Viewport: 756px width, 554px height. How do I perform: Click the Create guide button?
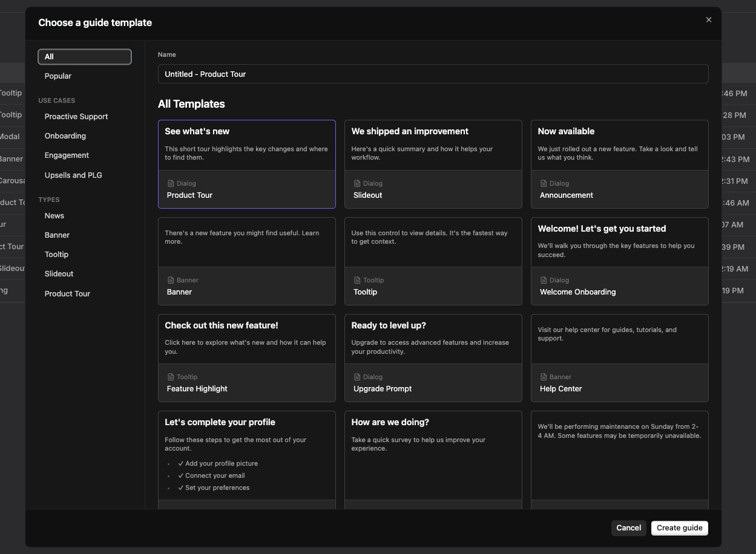tap(679, 528)
